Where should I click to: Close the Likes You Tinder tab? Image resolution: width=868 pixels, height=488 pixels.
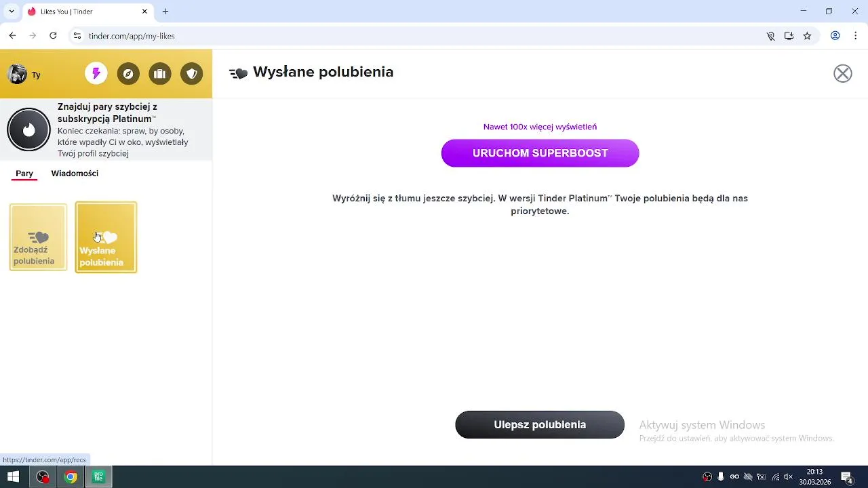pyautogui.click(x=144, y=12)
